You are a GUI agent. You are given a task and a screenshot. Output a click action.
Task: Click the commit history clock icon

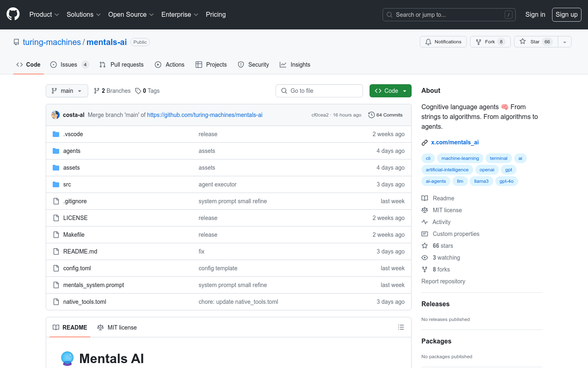(372, 115)
